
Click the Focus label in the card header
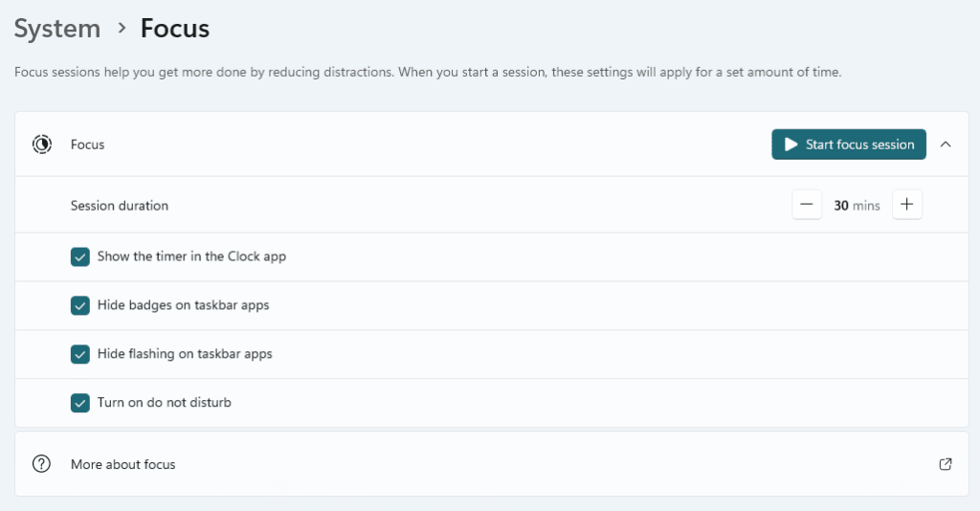tap(87, 144)
